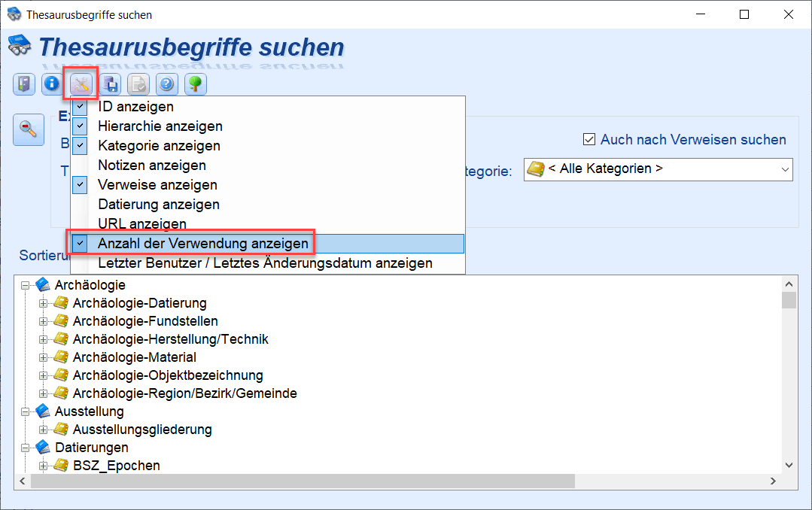Screen dimensions: 812x510
Task: Enable 'URL anzeigen' menu option
Action: click(x=268, y=223)
